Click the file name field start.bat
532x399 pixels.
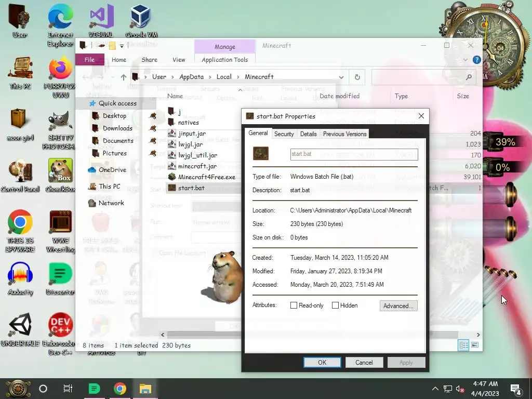(354, 154)
